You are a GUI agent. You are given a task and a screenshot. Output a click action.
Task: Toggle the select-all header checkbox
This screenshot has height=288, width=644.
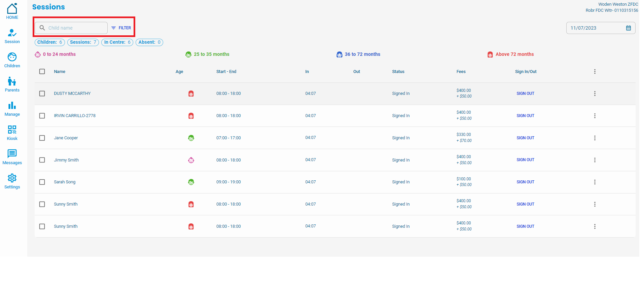pyautogui.click(x=42, y=71)
